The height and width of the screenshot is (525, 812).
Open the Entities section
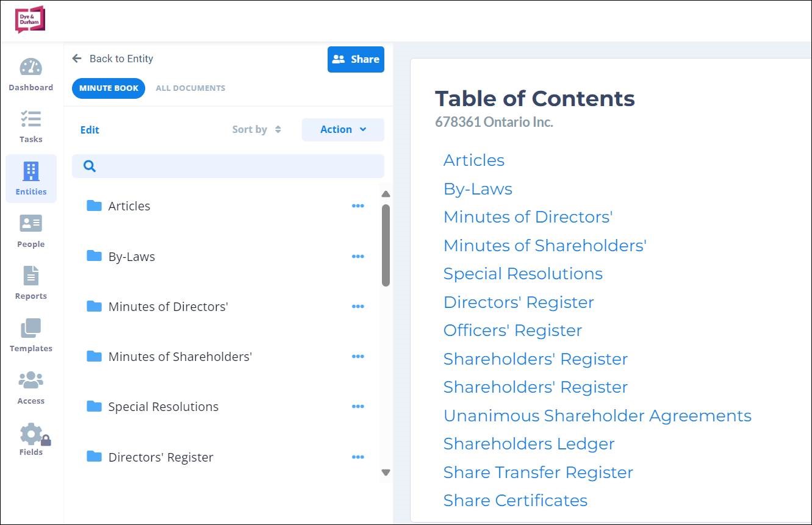tap(31, 178)
